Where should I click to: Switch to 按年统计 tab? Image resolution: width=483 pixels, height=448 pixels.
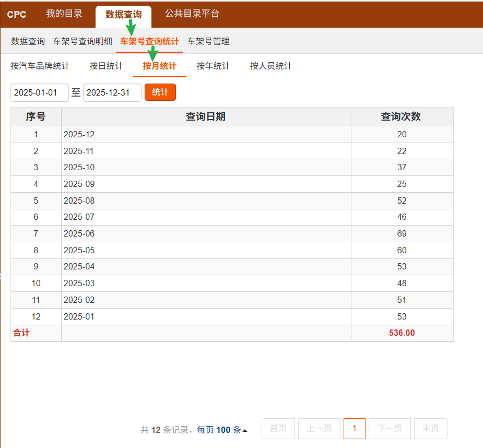pyautogui.click(x=213, y=66)
